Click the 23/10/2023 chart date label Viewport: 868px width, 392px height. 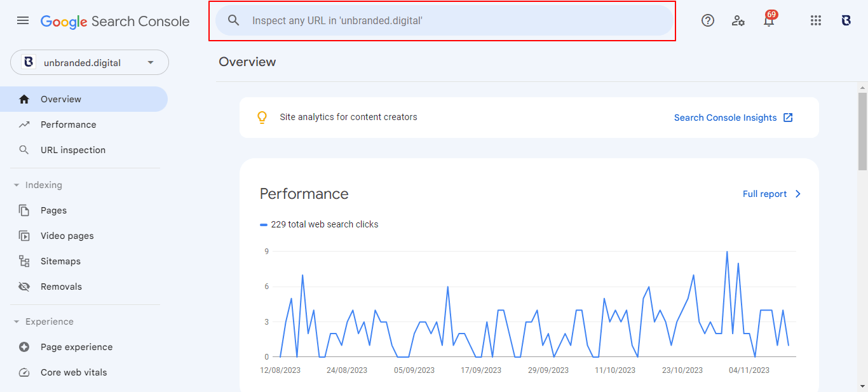click(682, 370)
